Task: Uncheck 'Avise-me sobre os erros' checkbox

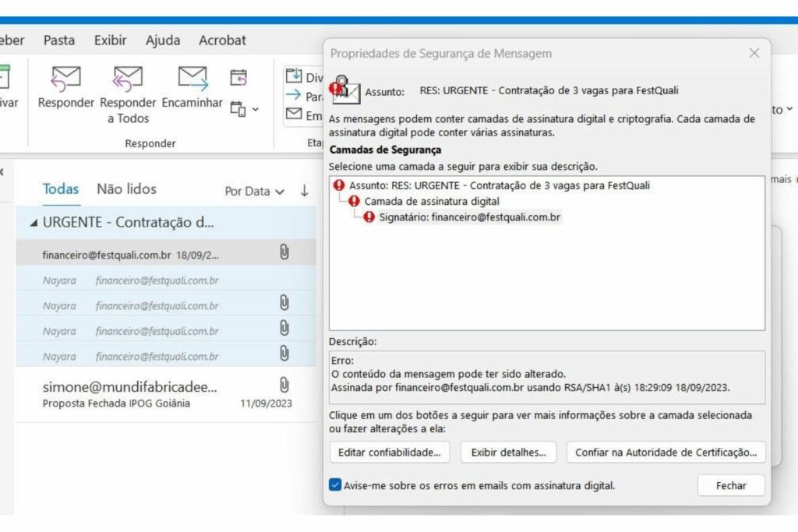Action: coord(335,485)
